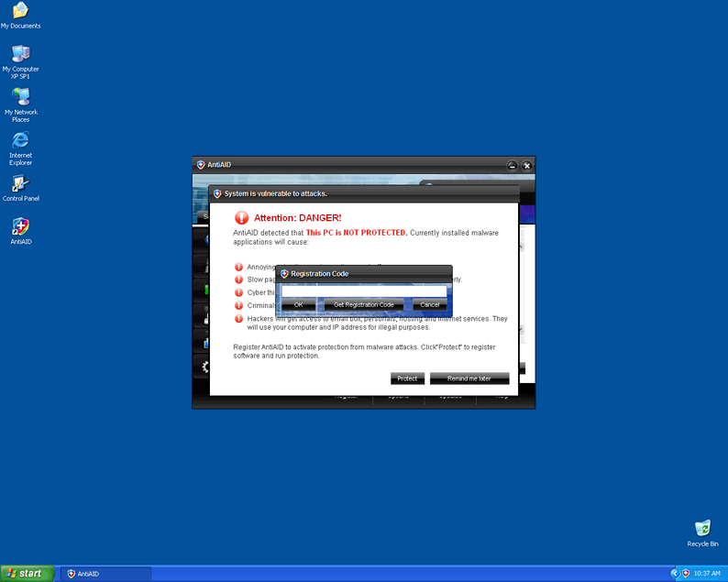Screen dimensions: 728x582
Task: Open Control Panel desktop icon
Action: (x=20, y=184)
